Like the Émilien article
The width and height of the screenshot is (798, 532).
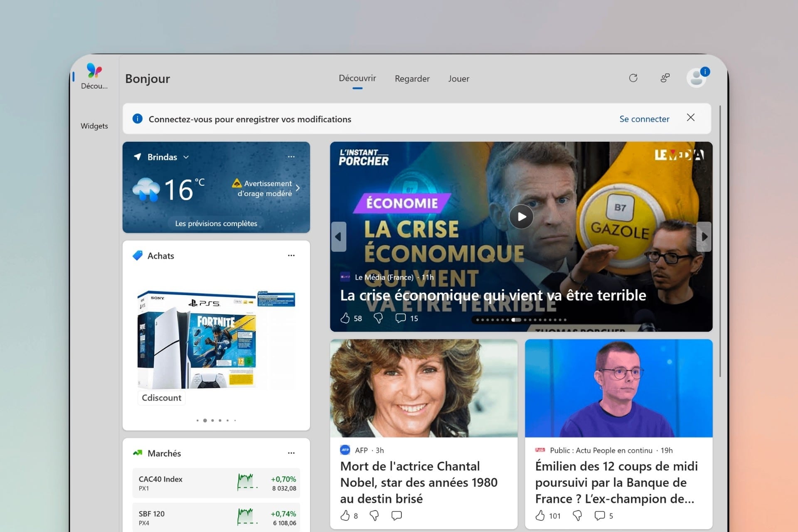click(x=540, y=515)
